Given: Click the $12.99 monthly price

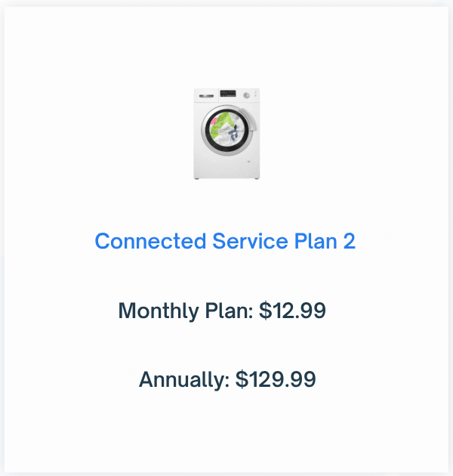Looking at the screenshot, I should [292, 311].
